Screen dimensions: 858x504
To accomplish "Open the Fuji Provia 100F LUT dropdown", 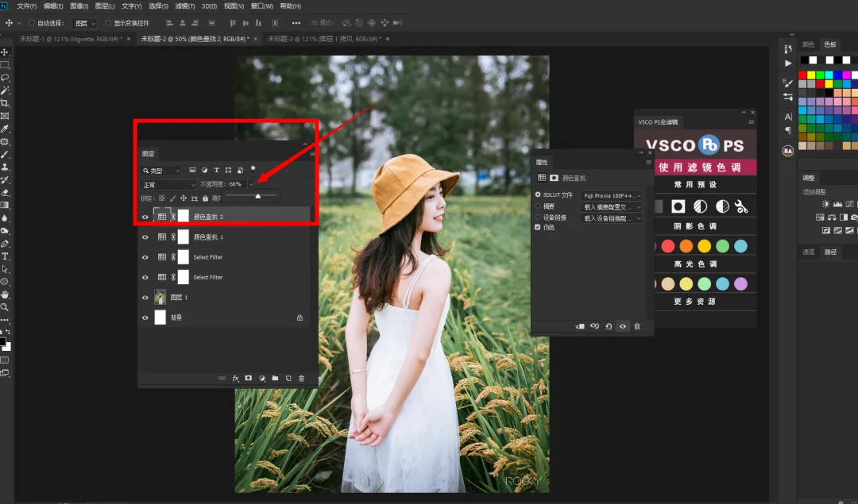I will 611,195.
